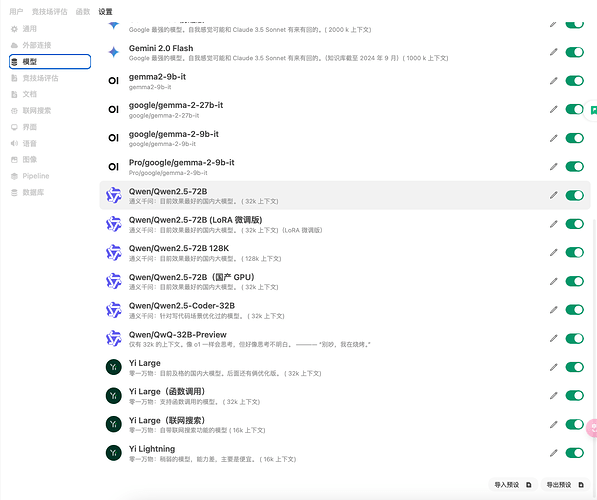The image size is (597, 500).
Task: Edit the QwQ-32B-Preview model
Action: click(554, 339)
